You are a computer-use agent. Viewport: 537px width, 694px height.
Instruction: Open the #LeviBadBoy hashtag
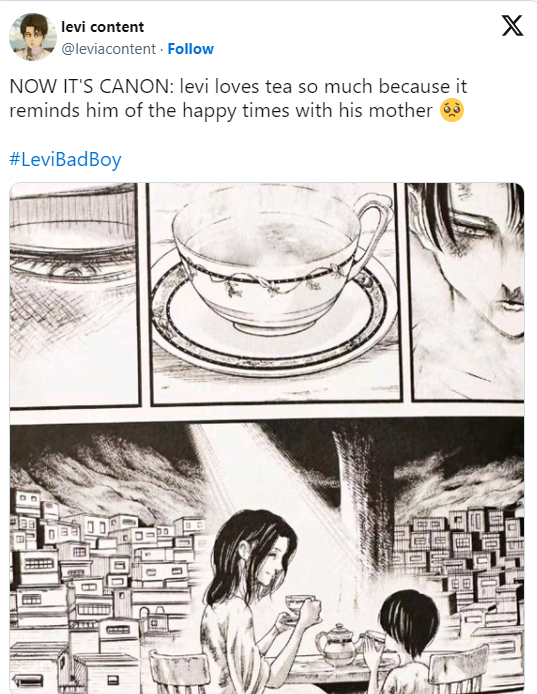65,159
